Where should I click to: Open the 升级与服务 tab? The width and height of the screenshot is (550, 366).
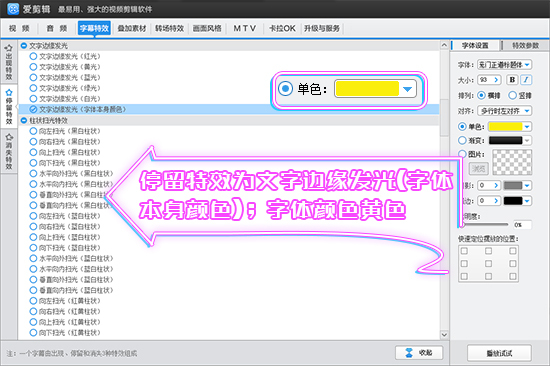(322, 28)
